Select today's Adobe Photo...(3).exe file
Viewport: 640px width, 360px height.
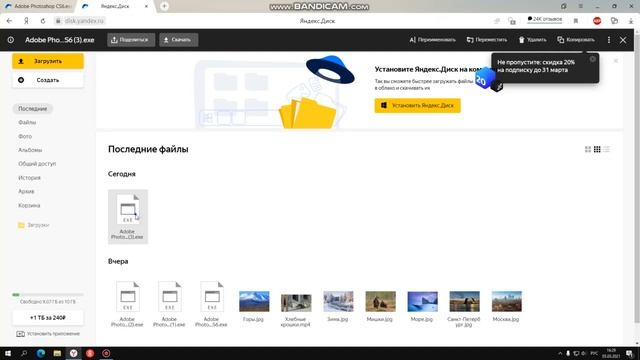tap(128, 216)
